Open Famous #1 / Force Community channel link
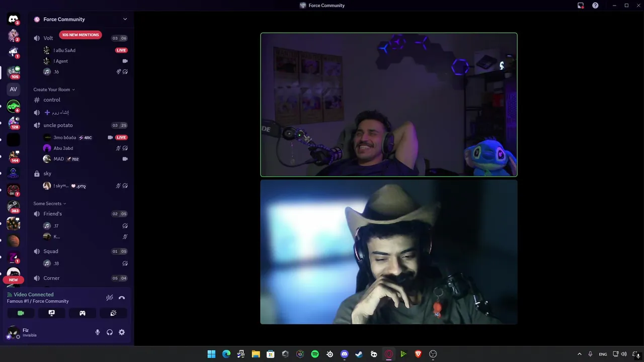Viewport: 644px width, 362px height. [38, 301]
